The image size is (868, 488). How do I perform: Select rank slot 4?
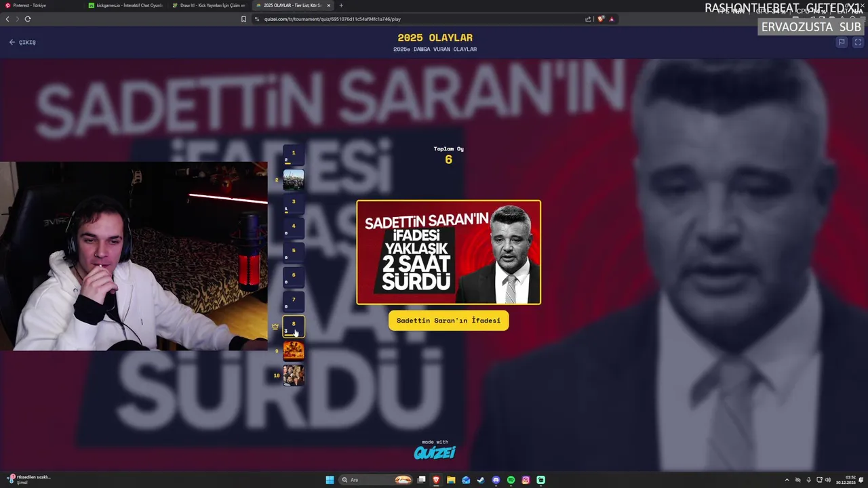[x=294, y=228]
